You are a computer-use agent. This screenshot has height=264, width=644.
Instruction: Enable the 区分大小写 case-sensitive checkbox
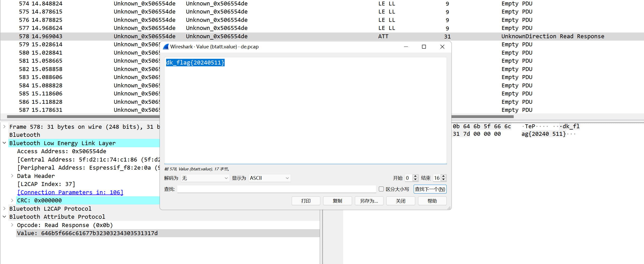pos(381,189)
